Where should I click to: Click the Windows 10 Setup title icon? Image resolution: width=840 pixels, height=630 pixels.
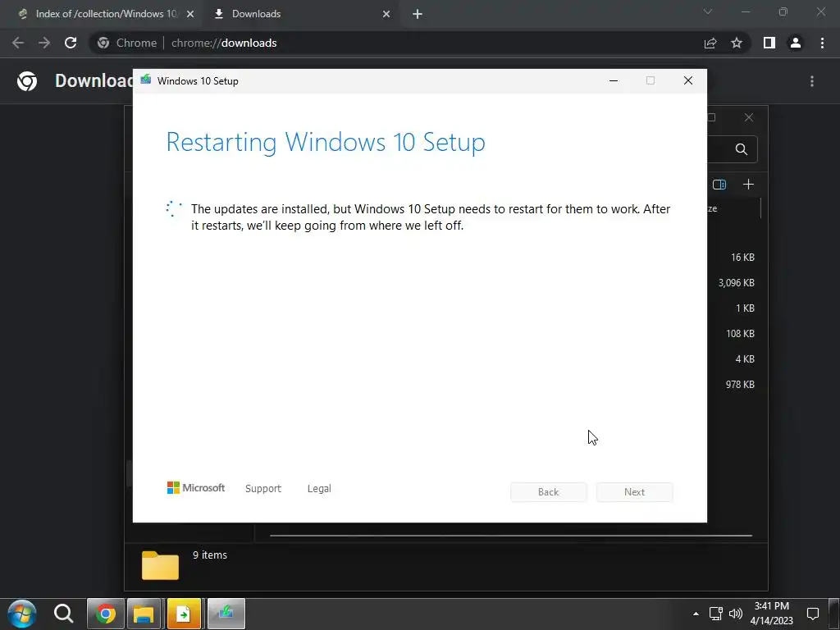pos(146,80)
